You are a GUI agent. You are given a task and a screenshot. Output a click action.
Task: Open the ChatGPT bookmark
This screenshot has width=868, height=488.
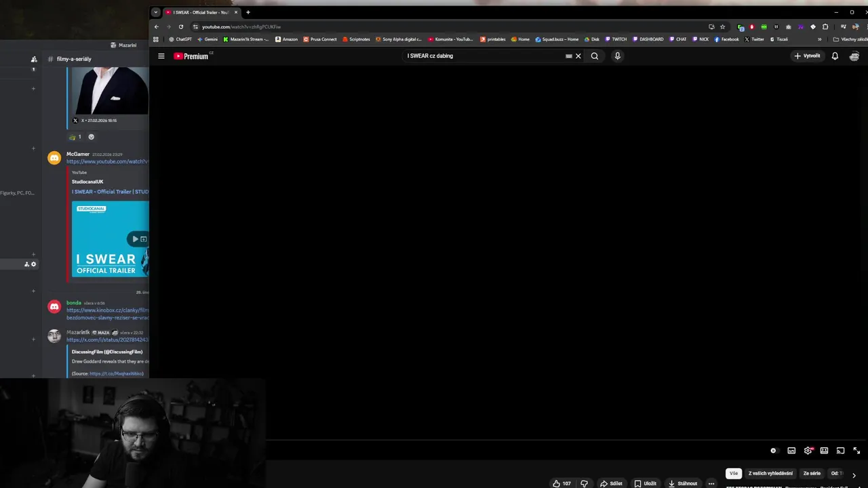point(180,39)
